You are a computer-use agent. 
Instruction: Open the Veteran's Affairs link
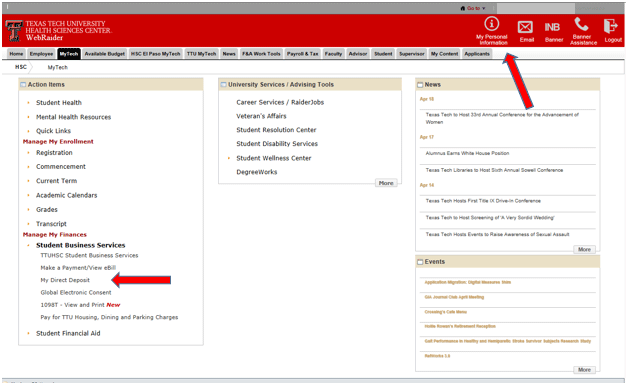(261, 116)
